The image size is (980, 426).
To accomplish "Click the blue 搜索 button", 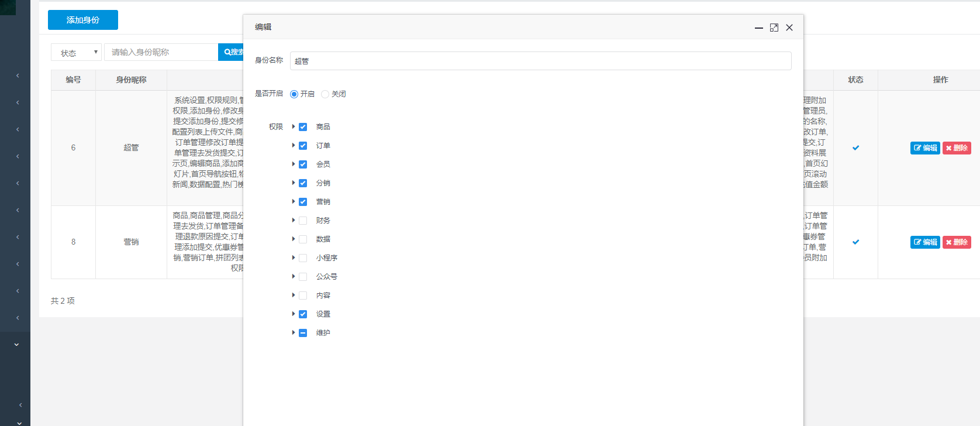I will 231,52.
